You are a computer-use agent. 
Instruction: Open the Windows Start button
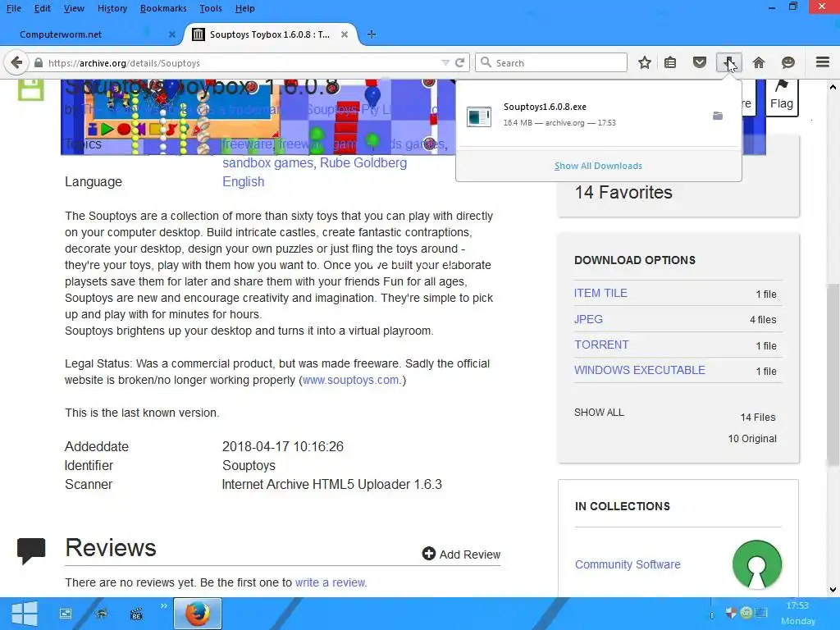(24, 614)
